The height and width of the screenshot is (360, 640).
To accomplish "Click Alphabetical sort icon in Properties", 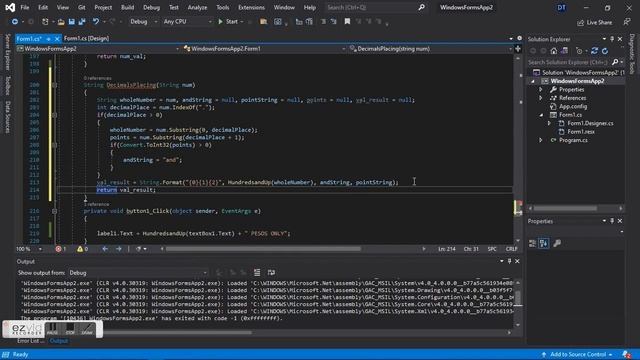I will click(544, 244).
